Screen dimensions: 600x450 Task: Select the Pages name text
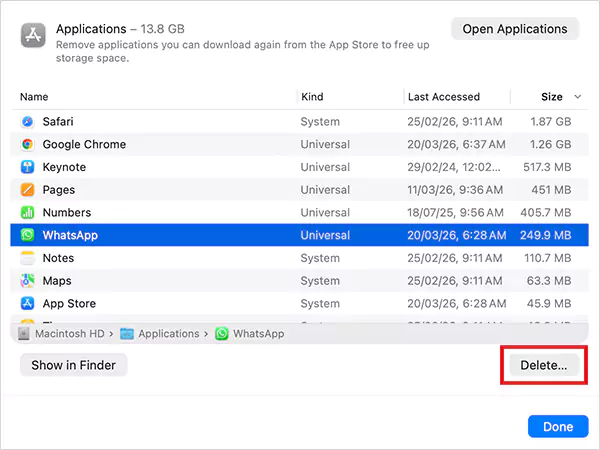point(59,190)
